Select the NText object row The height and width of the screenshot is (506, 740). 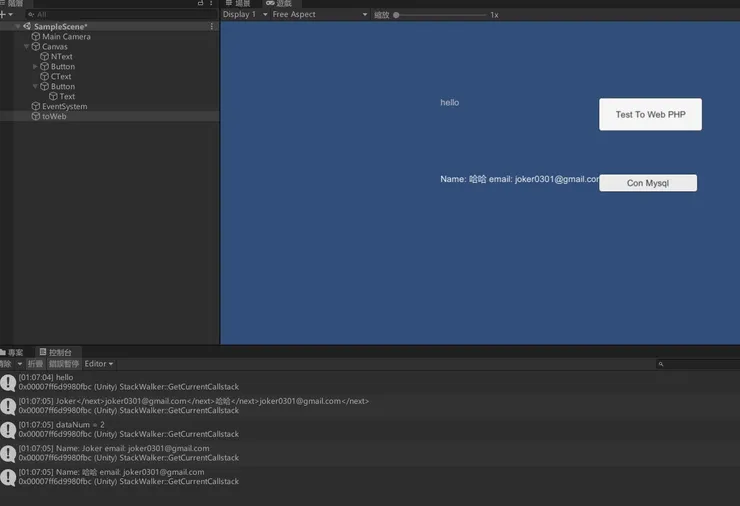109,56
